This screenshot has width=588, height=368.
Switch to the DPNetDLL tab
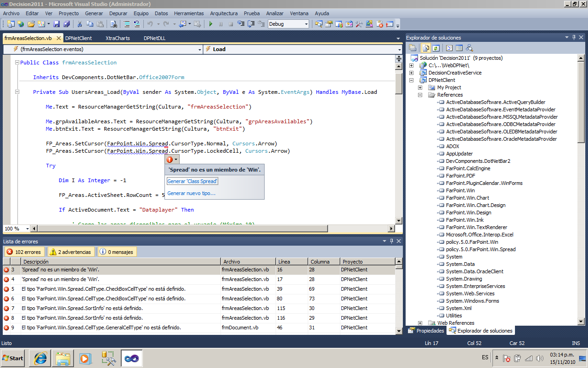(154, 38)
